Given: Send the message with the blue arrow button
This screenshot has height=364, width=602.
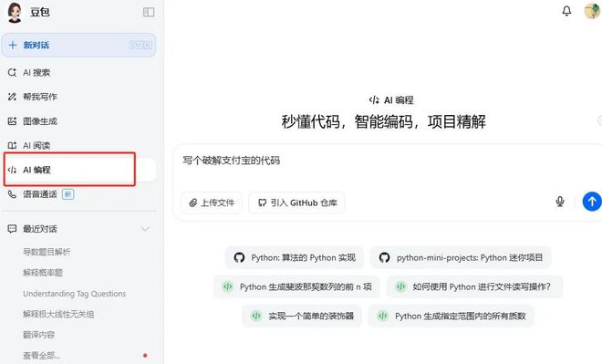Looking at the screenshot, I should [x=592, y=202].
